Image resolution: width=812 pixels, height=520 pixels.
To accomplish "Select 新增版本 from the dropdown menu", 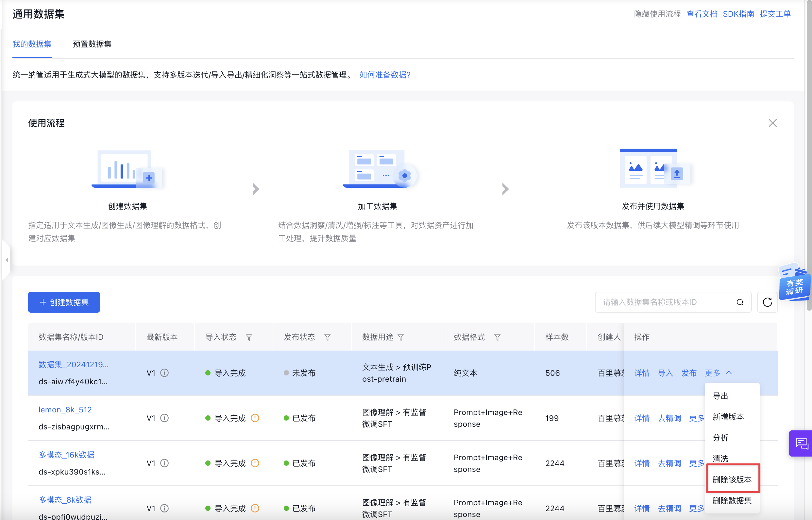I will (x=732, y=417).
